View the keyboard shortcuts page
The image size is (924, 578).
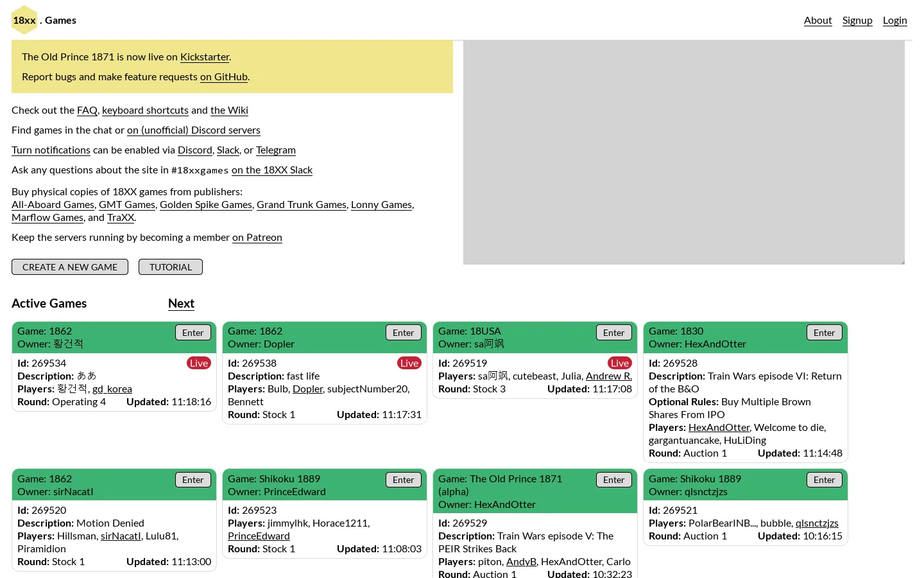point(145,110)
